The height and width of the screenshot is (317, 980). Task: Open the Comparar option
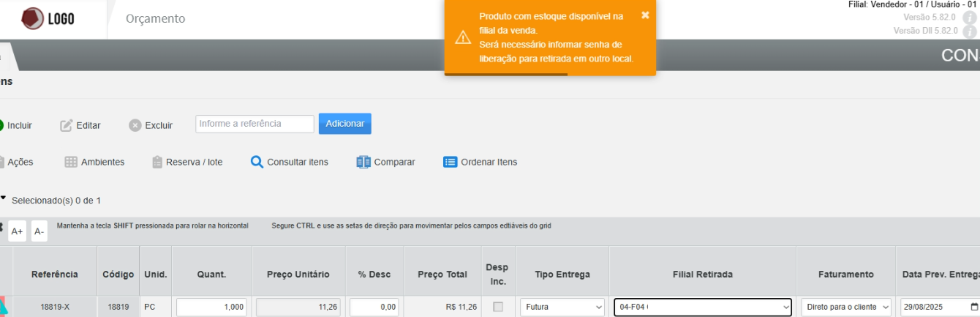(395, 162)
